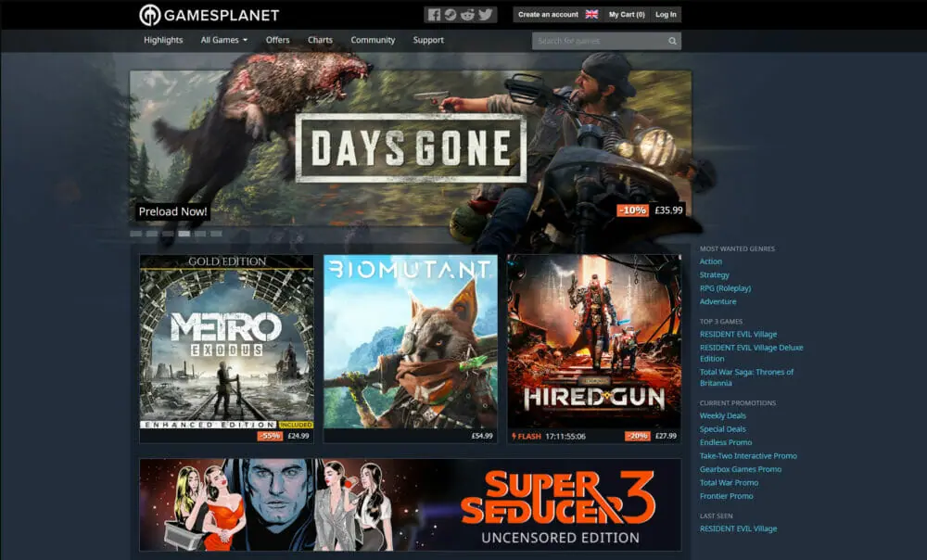Viewport: 927px width, 560px height.
Task: Go to the Charts page
Action: [x=320, y=41]
